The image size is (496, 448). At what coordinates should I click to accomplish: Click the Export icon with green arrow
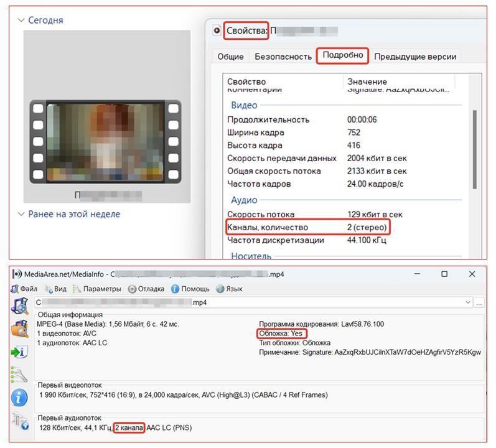(x=20, y=352)
